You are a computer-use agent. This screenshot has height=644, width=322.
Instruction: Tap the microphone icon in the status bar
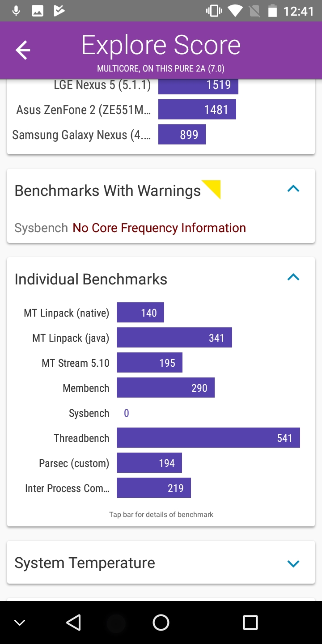pyautogui.click(x=16, y=11)
